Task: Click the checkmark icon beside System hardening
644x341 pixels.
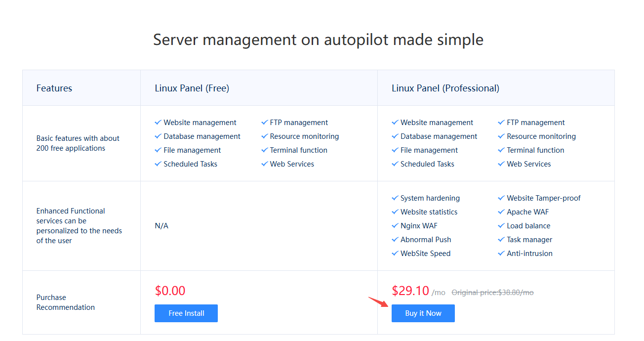Action: click(x=395, y=198)
